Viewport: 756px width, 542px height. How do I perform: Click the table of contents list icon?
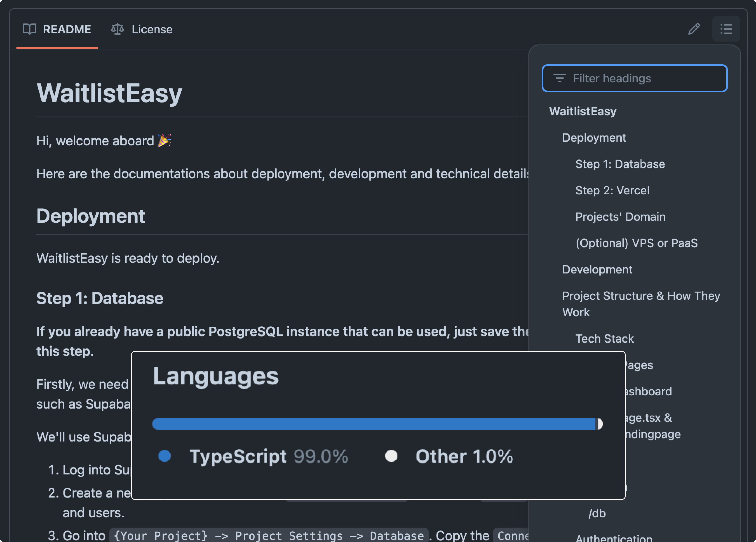[x=727, y=28]
